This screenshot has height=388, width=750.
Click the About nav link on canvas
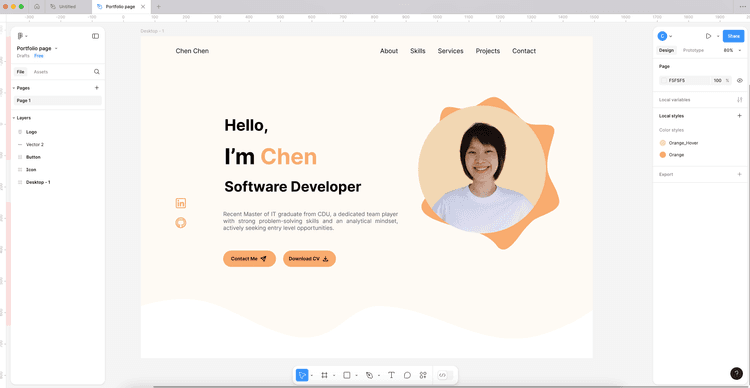(389, 51)
